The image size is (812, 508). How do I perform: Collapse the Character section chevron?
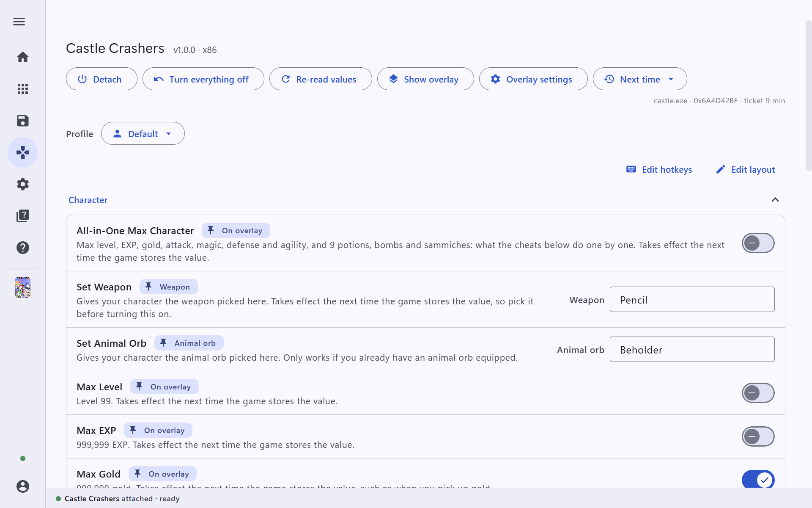775,200
